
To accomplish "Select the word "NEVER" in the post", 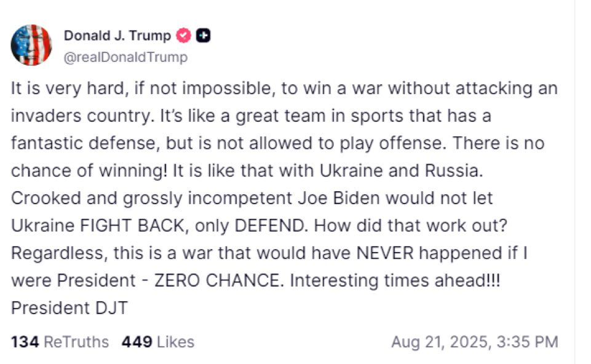I will pyautogui.click(x=384, y=253).
